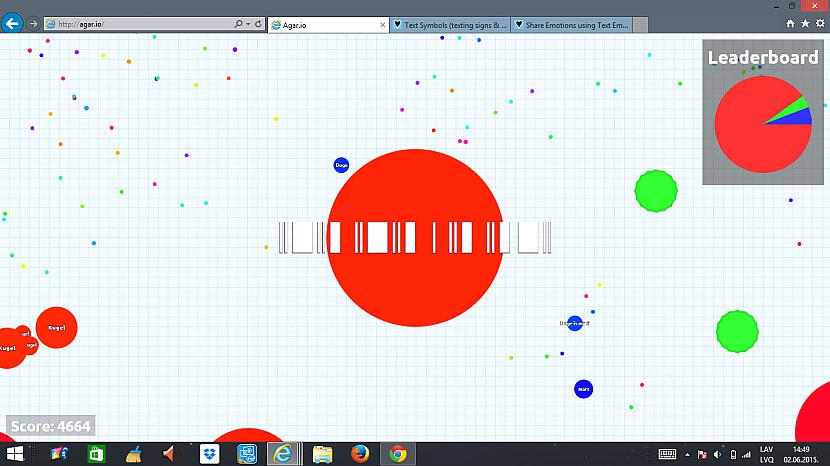
Task: Open the volume control in tray
Action: point(717,455)
